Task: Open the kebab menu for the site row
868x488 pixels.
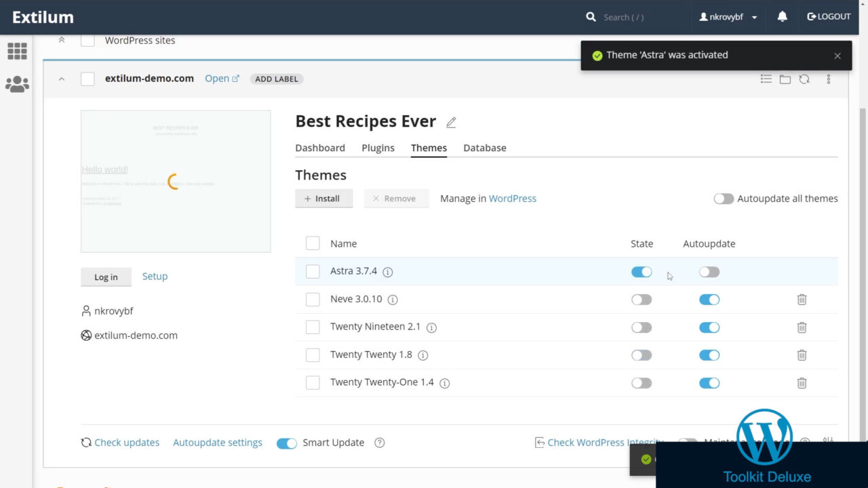Action: [828, 79]
